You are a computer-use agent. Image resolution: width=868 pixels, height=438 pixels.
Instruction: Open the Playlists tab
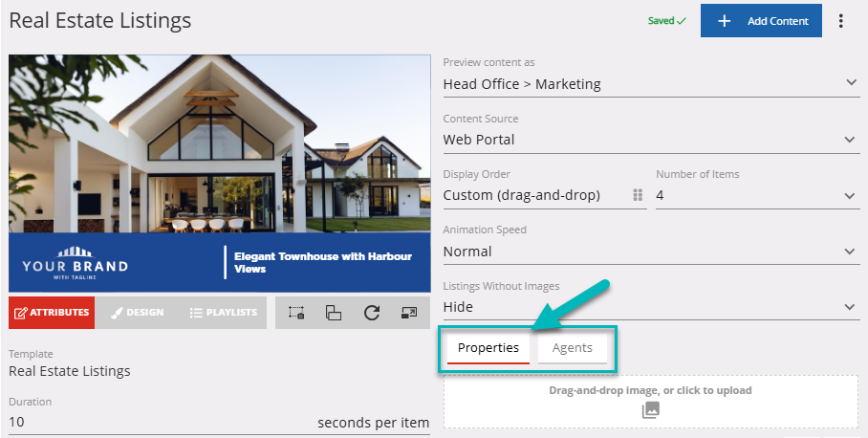(x=222, y=313)
